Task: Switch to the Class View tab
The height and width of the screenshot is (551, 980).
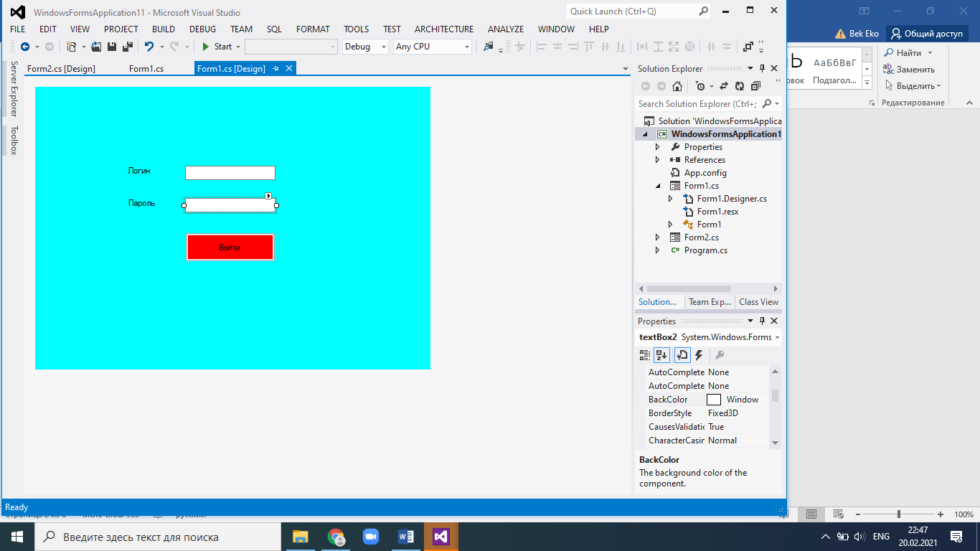Action: coord(758,302)
